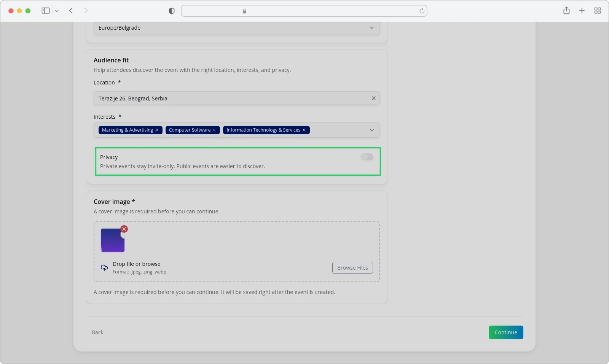Click the purple cover image thumbnail

coord(112,240)
